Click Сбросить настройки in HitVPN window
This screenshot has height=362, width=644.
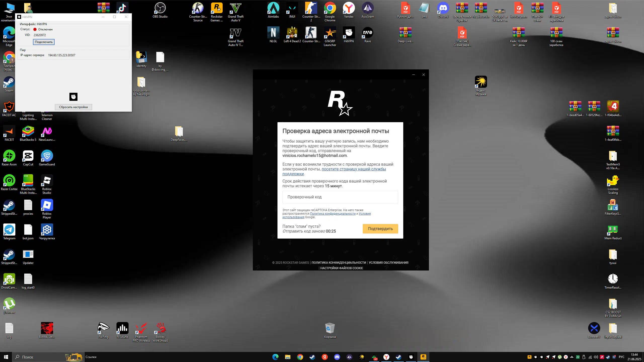pos(73,107)
